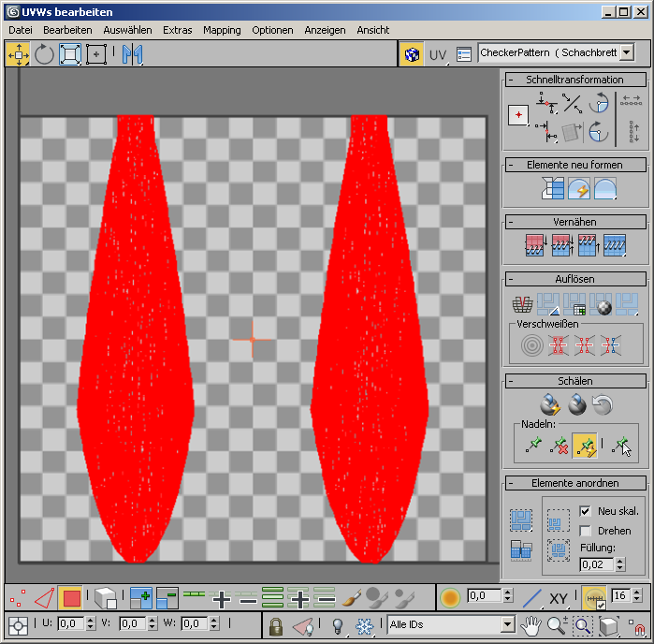Click the Grow selection plus icon

click(x=141, y=598)
